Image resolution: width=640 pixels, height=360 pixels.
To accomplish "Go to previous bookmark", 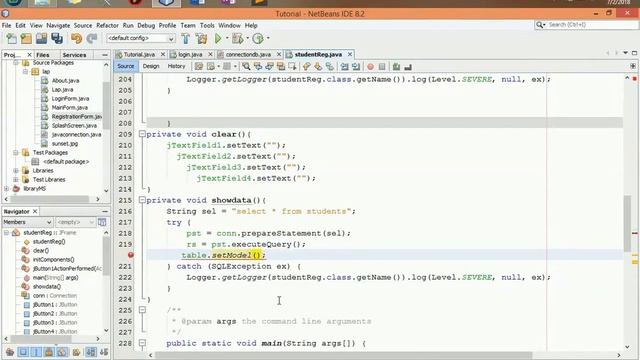I will (307, 66).
